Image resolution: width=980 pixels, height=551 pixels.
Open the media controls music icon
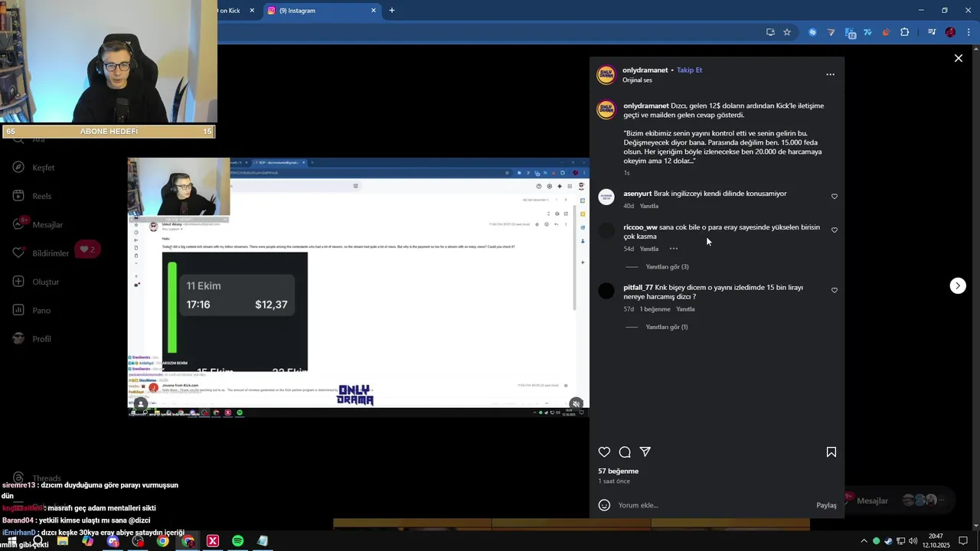[x=932, y=32]
